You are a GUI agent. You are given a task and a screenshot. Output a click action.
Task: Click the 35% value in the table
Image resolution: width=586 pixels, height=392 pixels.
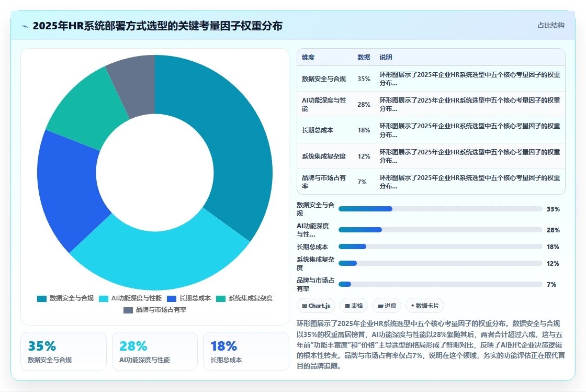coord(364,79)
